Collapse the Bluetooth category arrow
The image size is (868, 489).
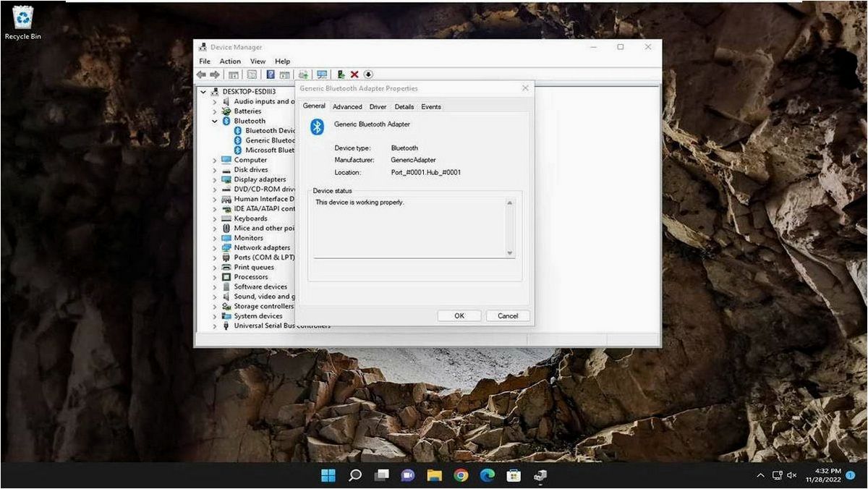click(215, 121)
